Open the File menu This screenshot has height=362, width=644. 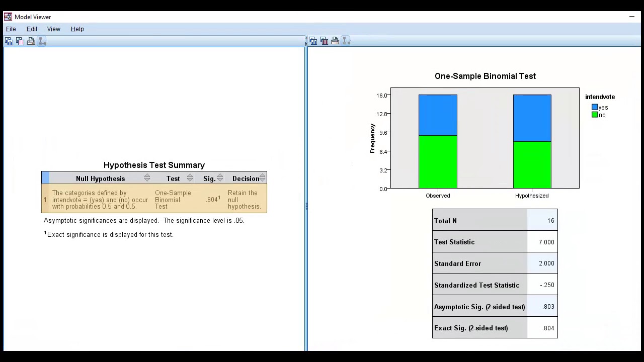[x=11, y=29]
